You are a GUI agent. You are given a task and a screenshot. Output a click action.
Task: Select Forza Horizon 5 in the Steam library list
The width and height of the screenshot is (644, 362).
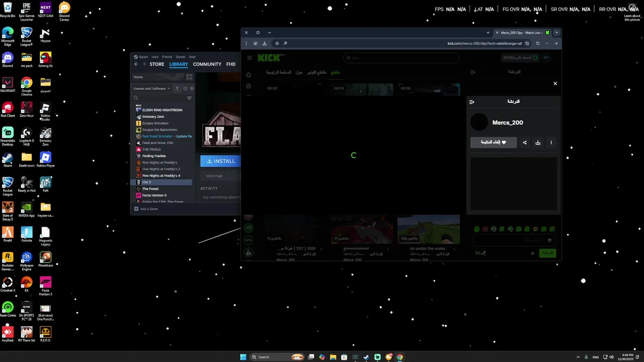point(154,195)
